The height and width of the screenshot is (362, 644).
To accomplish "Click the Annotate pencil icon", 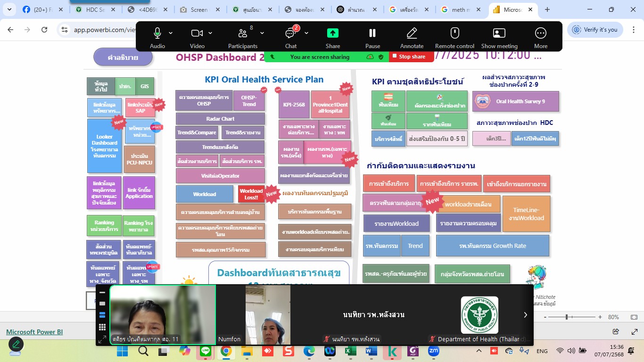I will [x=412, y=33].
